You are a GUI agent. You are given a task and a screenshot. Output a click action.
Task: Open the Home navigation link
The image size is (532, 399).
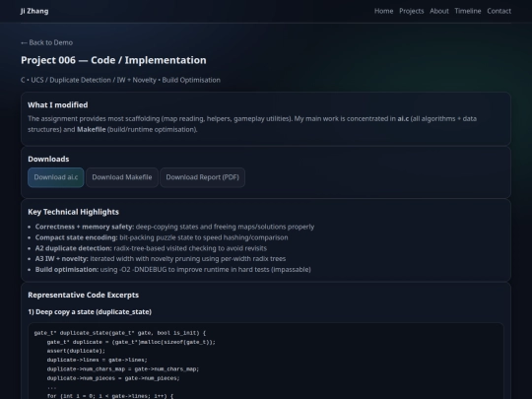(383, 11)
